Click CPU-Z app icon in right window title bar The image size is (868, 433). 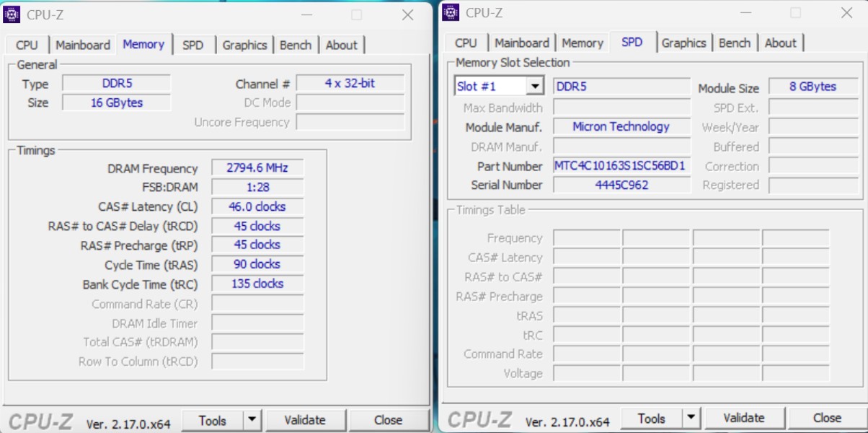451,12
